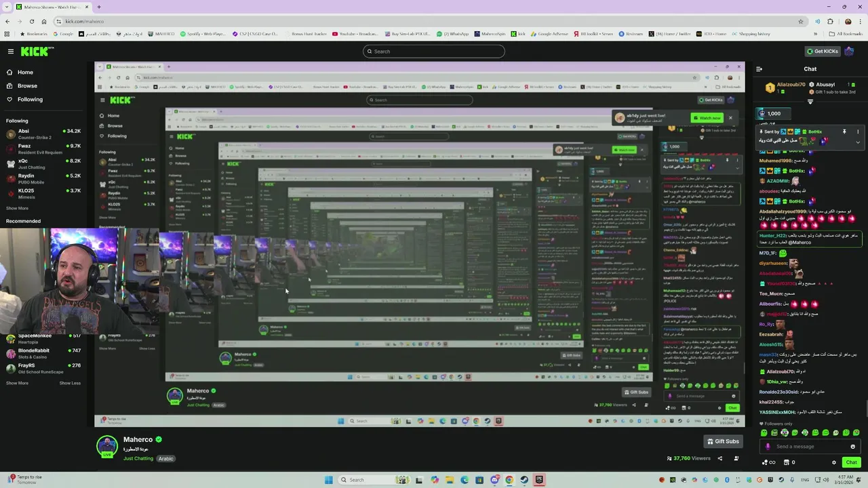Screen dimensions: 868x488
Task: Open the Google apps grid icon
Action: tap(7, 34)
